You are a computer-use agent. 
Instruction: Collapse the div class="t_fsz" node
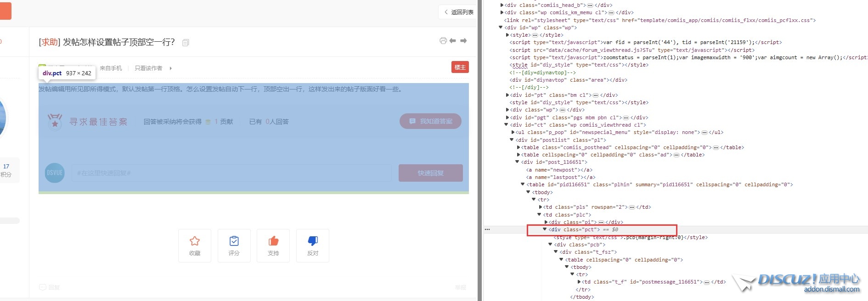[x=556, y=252]
